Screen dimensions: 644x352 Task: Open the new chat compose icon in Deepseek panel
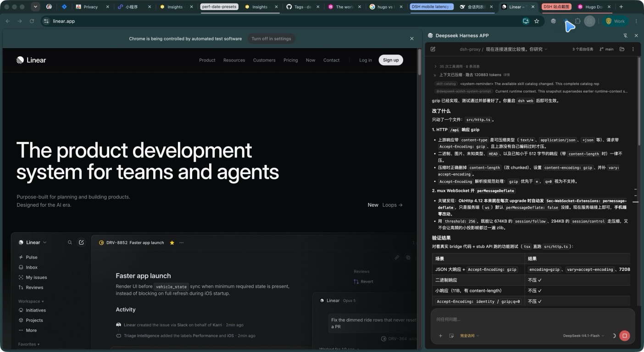(433, 49)
